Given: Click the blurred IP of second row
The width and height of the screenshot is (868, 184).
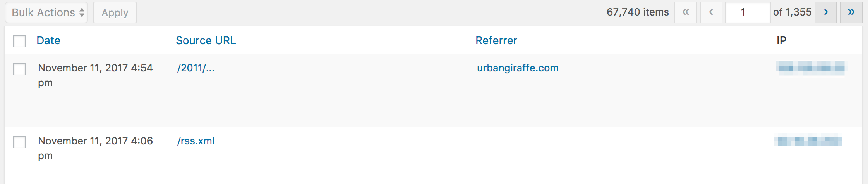Looking at the screenshot, I should pos(808,140).
